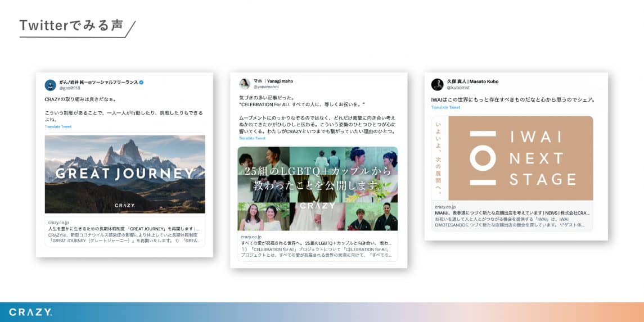The image size is (644, 322).
Task: Click Translate Tweet under the Yanagi maho tweet
Action: click(x=252, y=138)
